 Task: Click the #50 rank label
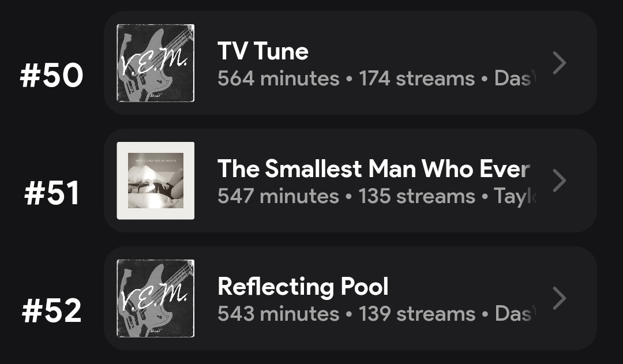click(x=52, y=76)
